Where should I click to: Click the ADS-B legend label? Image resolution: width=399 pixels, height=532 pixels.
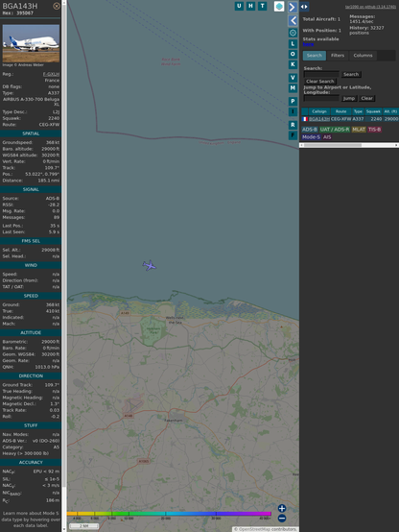pyautogui.click(x=310, y=130)
